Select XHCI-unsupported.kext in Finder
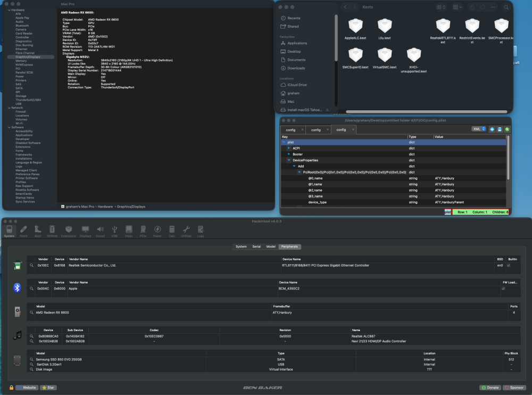This screenshot has height=395, width=532. click(x=413, y=61)
